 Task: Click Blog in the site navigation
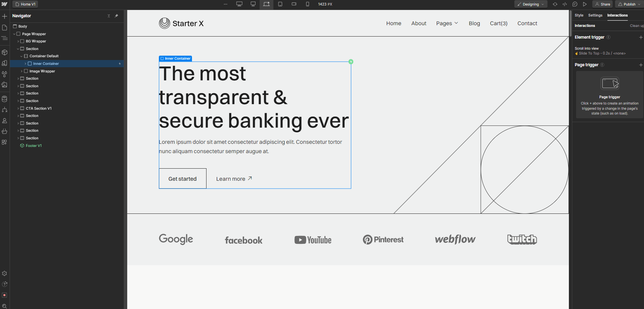coord(474,23)
